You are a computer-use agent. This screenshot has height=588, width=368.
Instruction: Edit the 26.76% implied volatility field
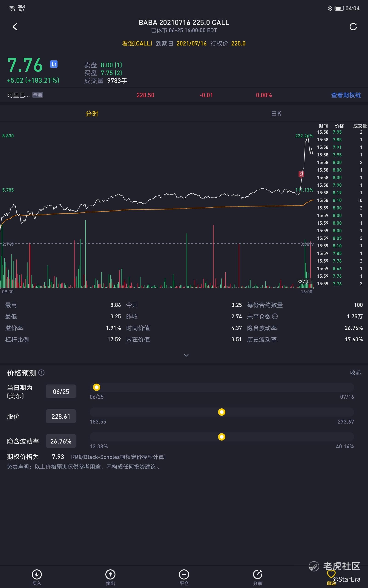pos(61,441)
